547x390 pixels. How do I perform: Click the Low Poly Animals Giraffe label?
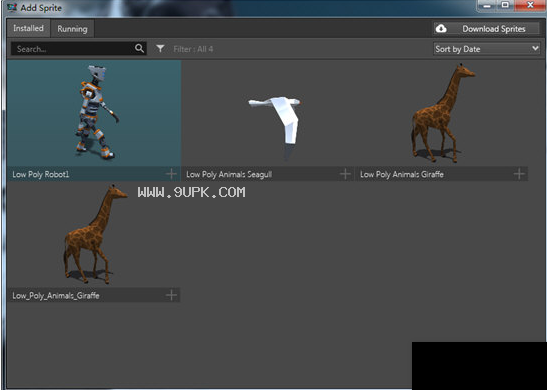point(402,174)
